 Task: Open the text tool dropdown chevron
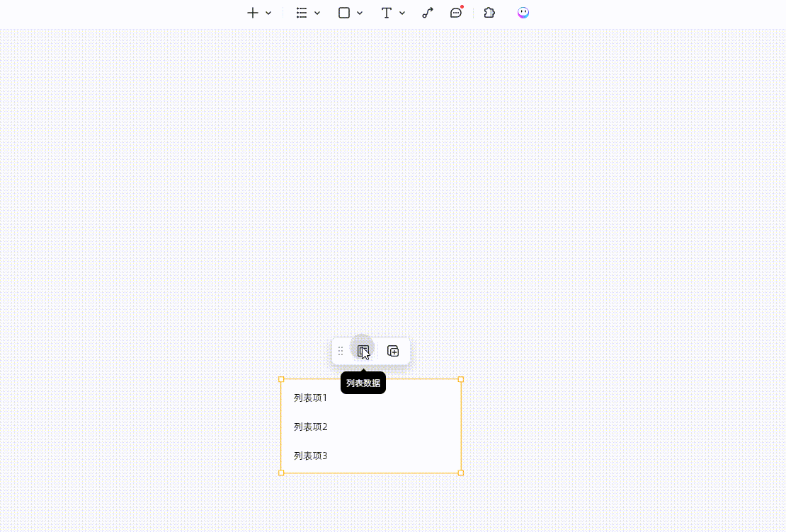pos(402,13)
